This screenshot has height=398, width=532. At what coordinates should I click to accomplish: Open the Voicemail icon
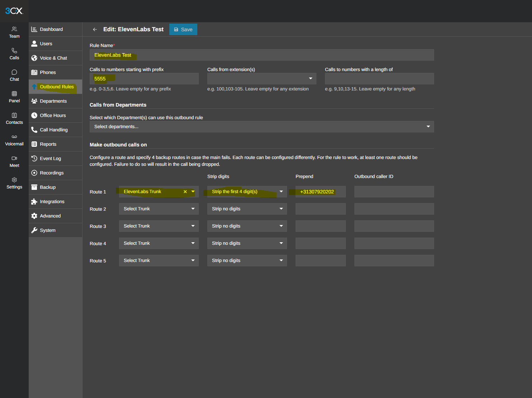coord(14,137)
